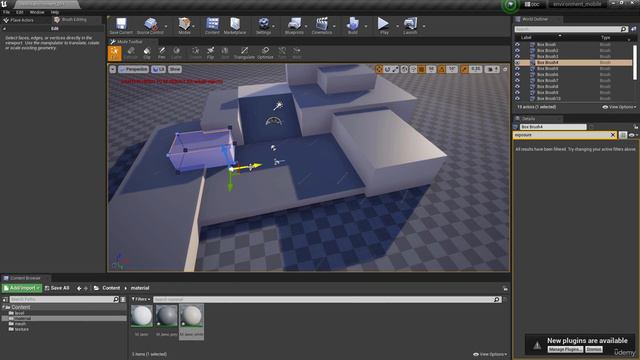This screenshot has height=360, width=640.
Task: Toggle rotation snapping in viewport
Action: [442, 69]
